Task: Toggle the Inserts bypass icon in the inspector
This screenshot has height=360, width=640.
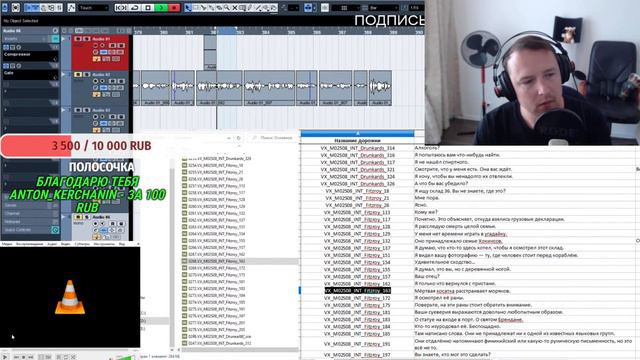Action: click(56, 39)
